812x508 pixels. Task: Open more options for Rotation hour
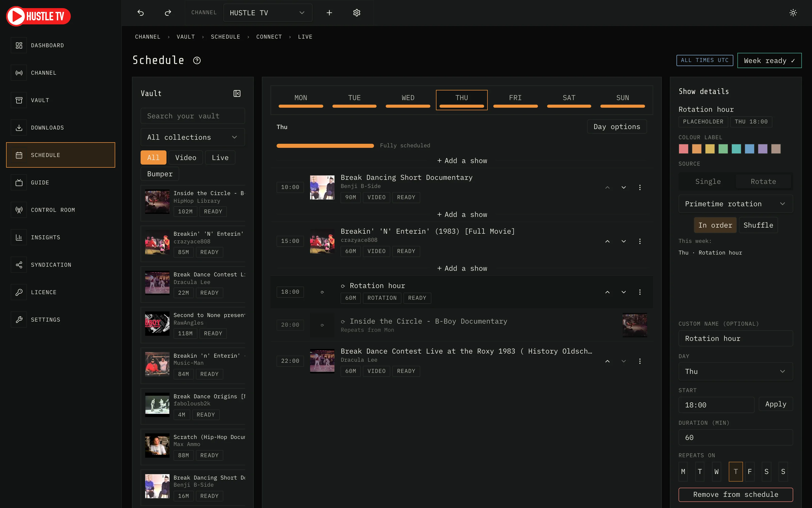pyautogui.click(x=640, y=292)
